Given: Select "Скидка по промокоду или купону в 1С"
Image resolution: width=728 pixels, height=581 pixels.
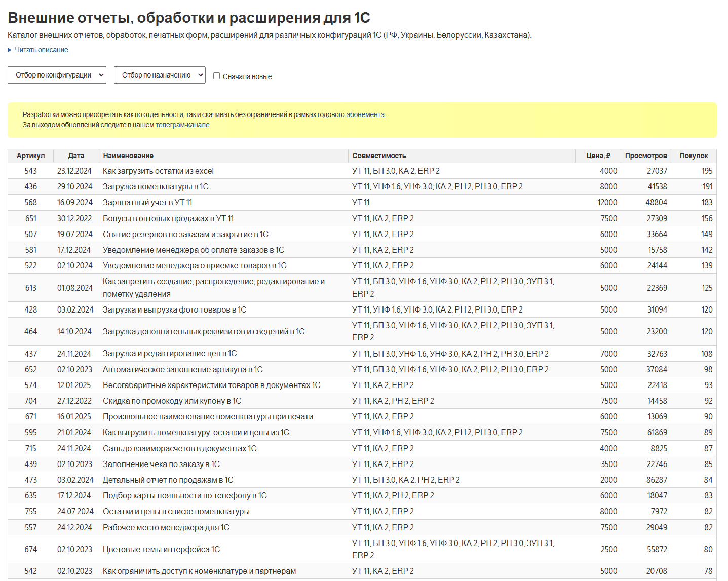Looking at the screenshot, I should (172, 401).
